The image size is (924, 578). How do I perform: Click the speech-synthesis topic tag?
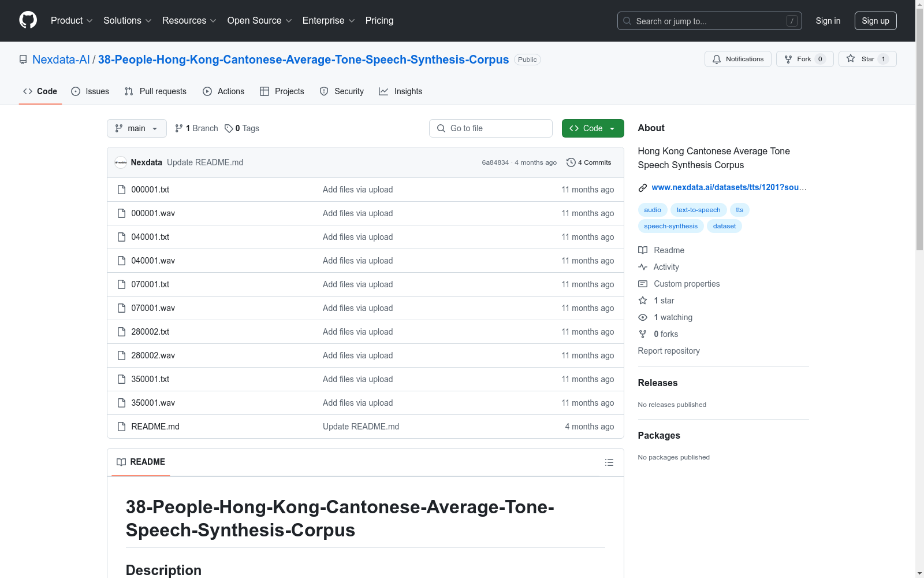click(670, 226)
